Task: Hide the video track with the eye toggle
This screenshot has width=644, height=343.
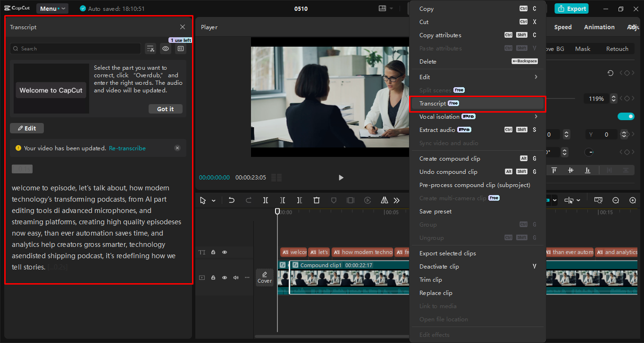Action: click(225, 278)
